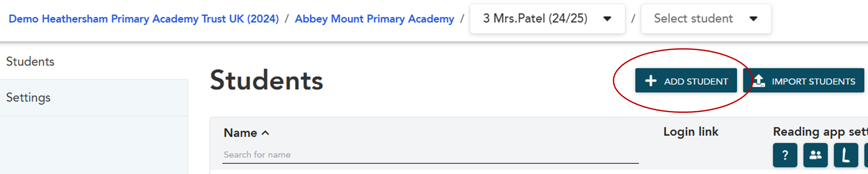
Task: Click the question mark reading app icon
Action: (x=785, y=155)
